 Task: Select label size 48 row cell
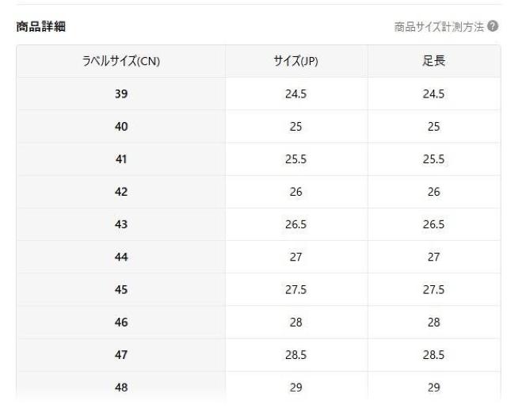122,388
